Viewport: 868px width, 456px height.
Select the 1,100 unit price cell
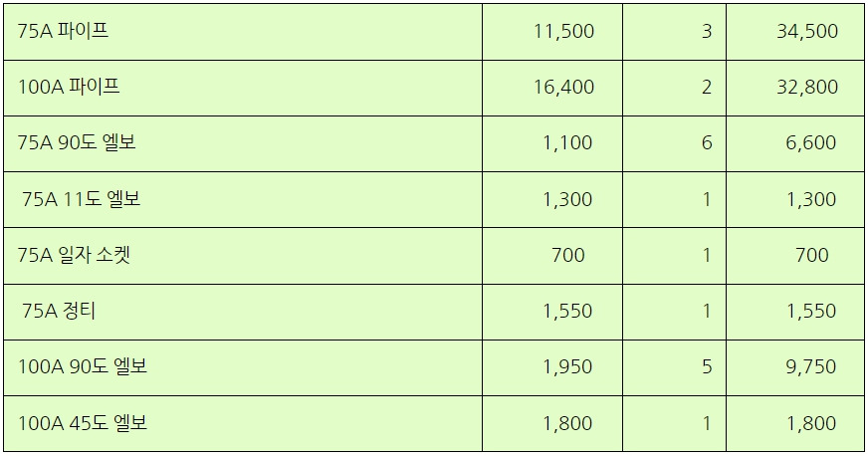pyautogui.click(x=552, y=144)
